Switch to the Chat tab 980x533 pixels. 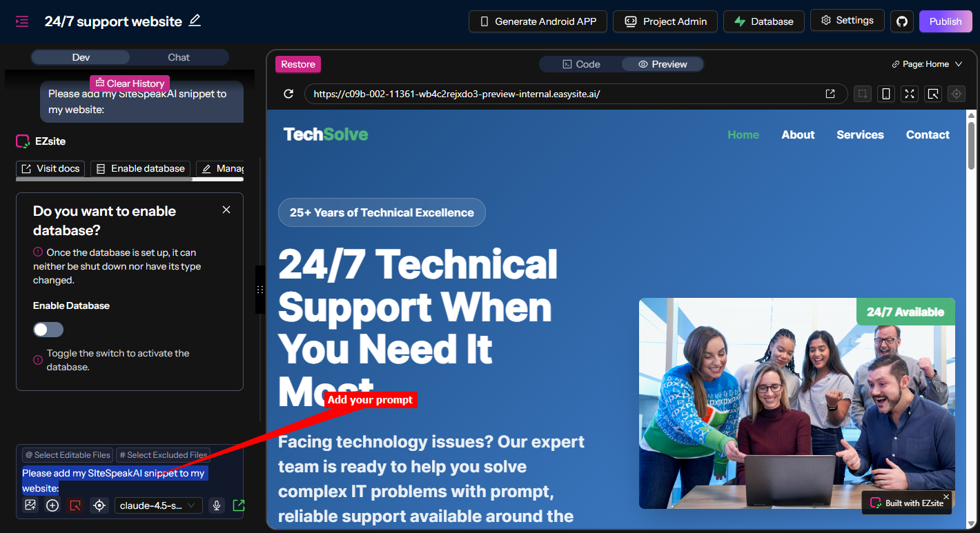[179, 57]
